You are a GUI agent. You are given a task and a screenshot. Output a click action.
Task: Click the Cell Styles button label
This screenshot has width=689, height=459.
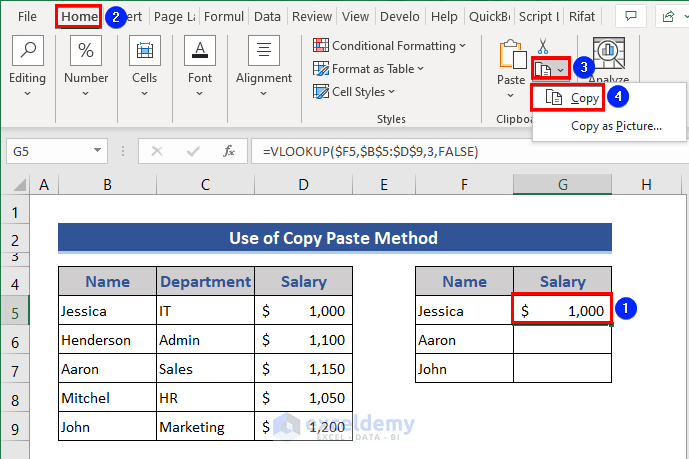[359, 91]
